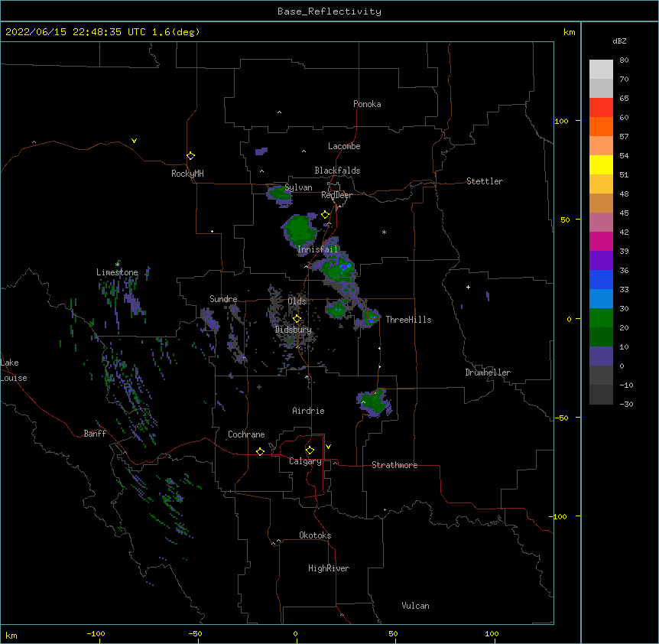Click the RockyMH label
The image size is (659, 644).
click(187, 174)
